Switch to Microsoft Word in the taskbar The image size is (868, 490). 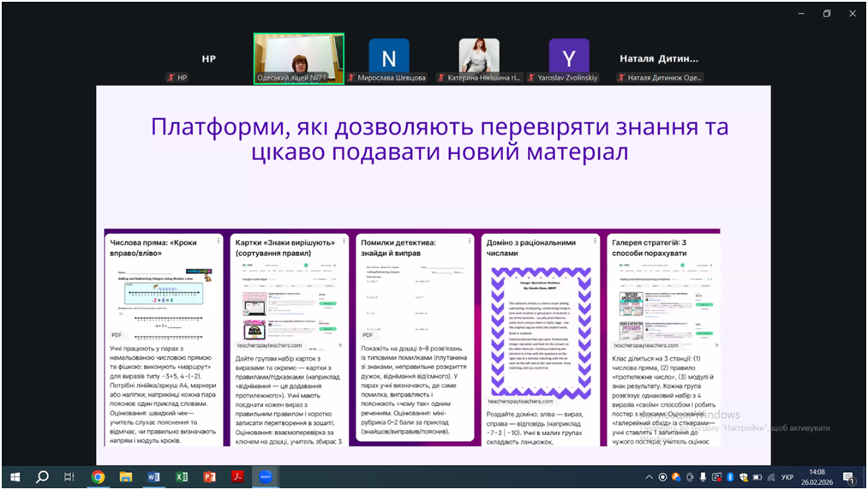[153, 477]
